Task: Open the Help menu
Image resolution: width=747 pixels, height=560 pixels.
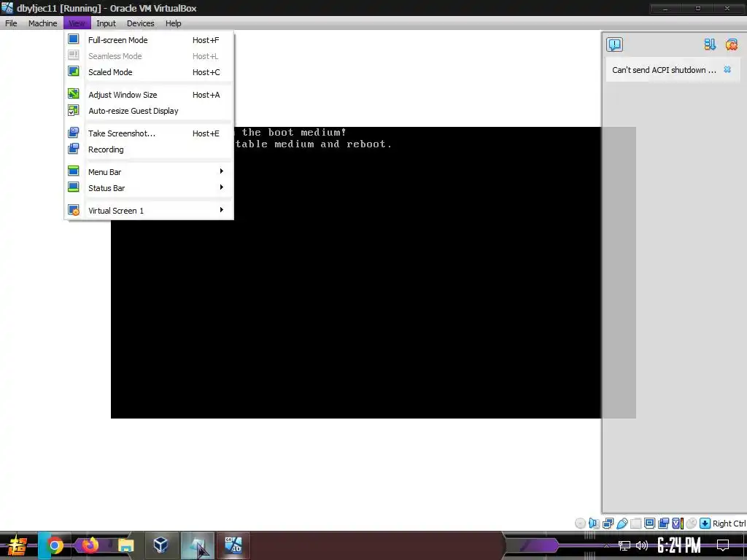Action: click(x=173, y=23)
